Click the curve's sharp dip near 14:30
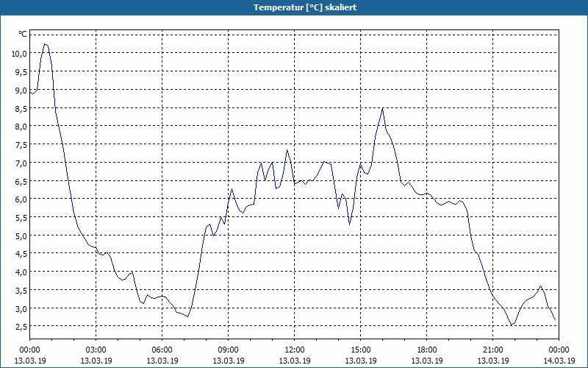This screenshot has height=368, width=588. [350, 224]
